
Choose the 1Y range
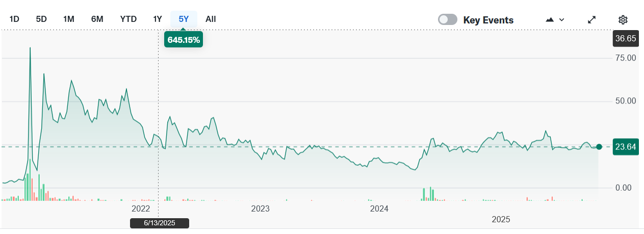(x=158, y=19)
